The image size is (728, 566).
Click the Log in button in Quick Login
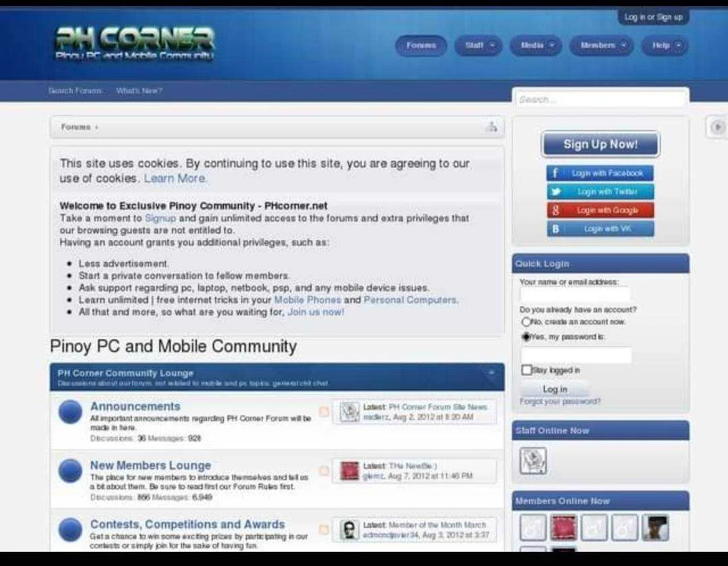(555, 389)
